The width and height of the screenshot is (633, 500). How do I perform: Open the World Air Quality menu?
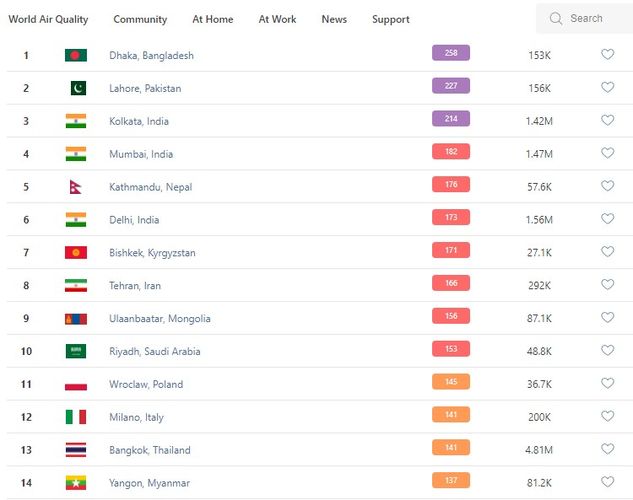click(x=48, y=19)
